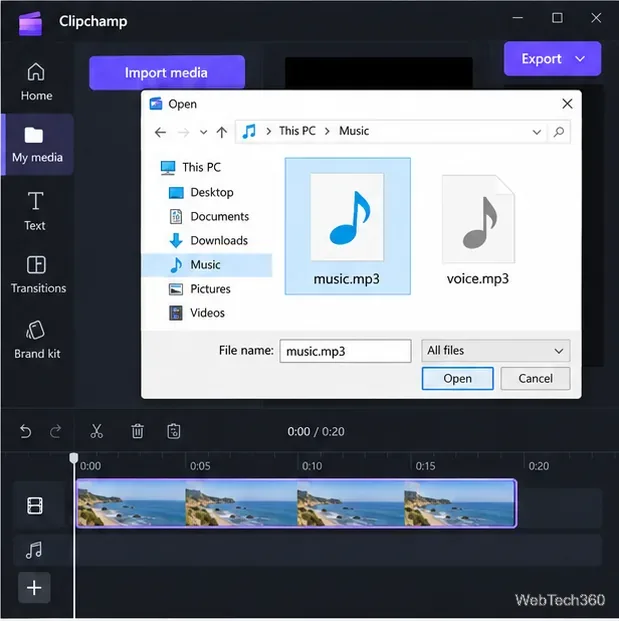Open recent locations dropdown in Open dialog
Image resolution: width=619 pixels, height=621 pixels.
(x=204, y=132)
